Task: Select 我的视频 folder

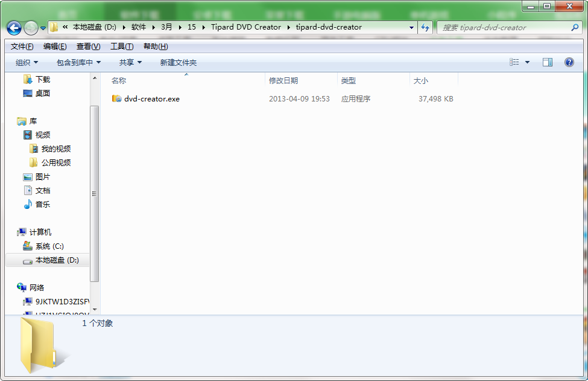Action: pos(56,149)
